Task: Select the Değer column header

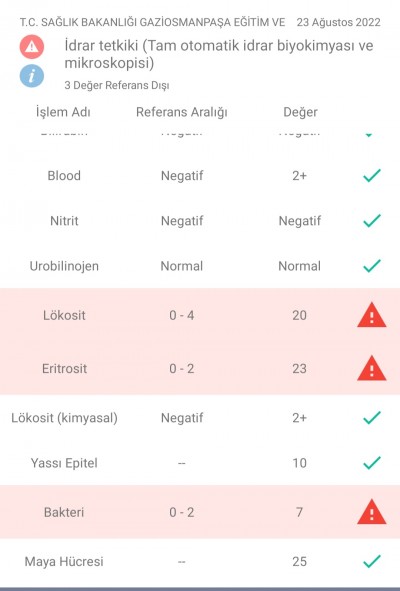Action: tap(300, 112)
